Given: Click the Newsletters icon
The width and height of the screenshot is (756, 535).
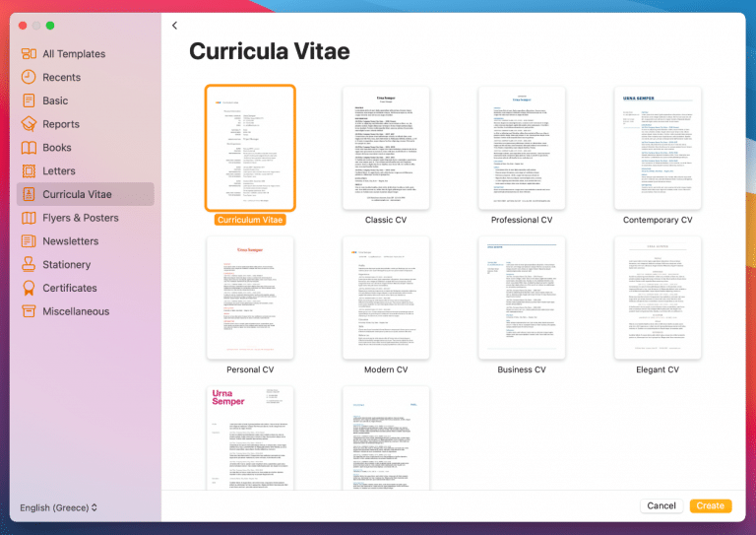Looking at the screenshot, I should [29, 241].
